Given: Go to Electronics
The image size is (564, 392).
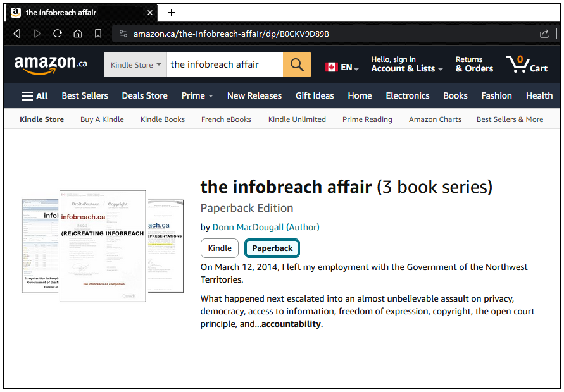Looking at the screenshot, I should (408, 96).
